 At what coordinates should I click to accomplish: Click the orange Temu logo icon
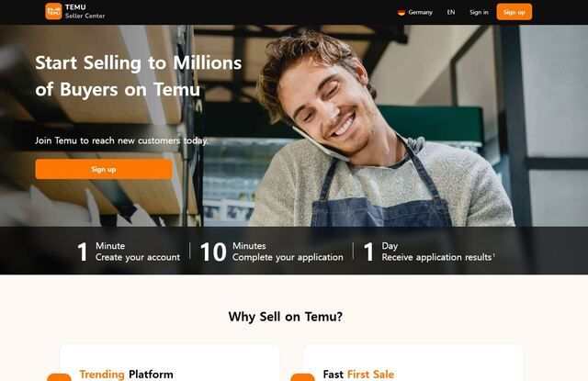[x=53, y=11]
